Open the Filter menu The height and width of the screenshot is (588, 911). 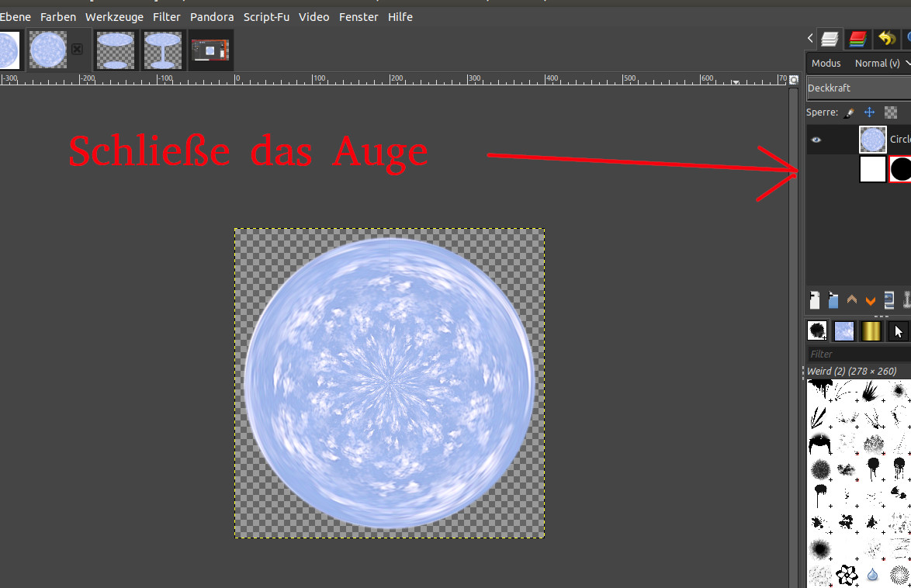point(167,17)
